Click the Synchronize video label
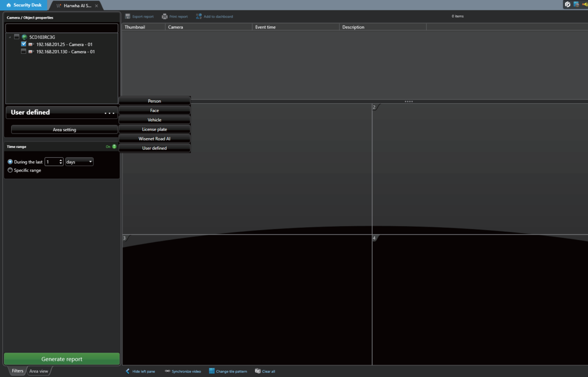The height and width of the screenshot is (377, 588). [186, 372]
